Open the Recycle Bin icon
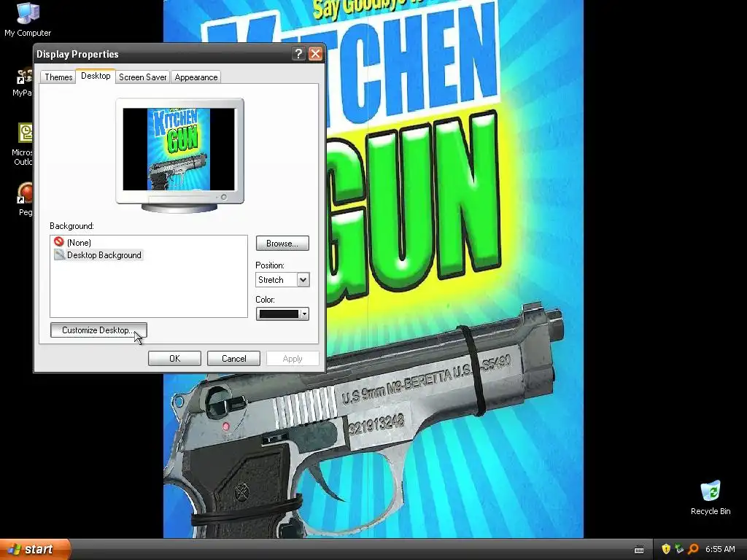747x560 pixels. coord(711,498)
